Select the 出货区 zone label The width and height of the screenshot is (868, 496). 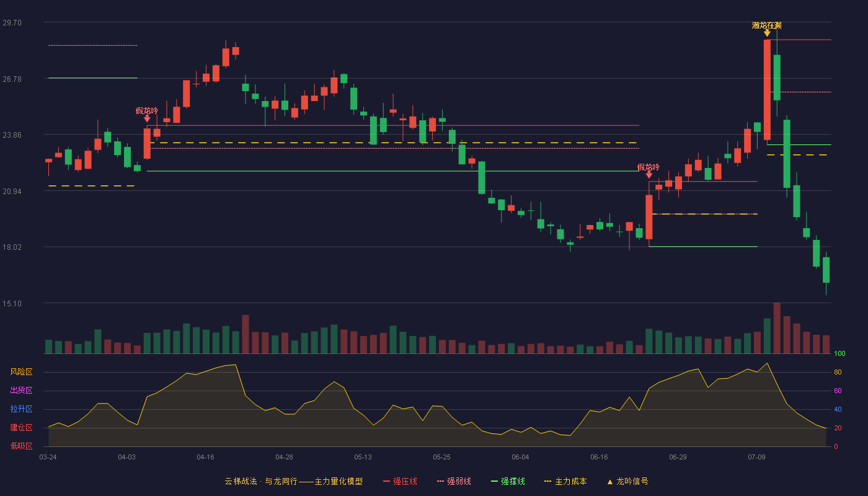21,391
